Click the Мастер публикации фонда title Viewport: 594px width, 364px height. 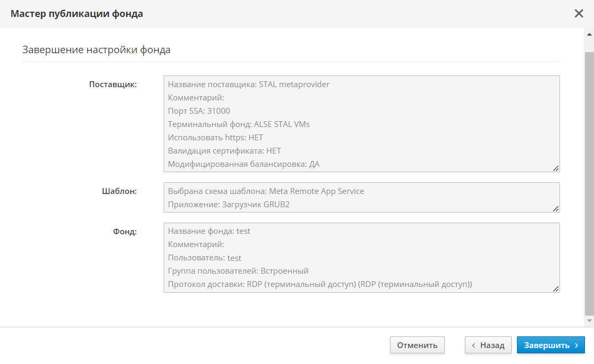pyautogui.click(x=77, y=14)
